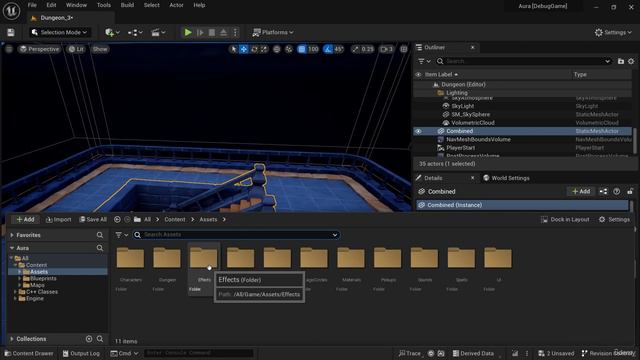640x360 pixels.
Task: Open the File menu
Action: coord(32,5)
